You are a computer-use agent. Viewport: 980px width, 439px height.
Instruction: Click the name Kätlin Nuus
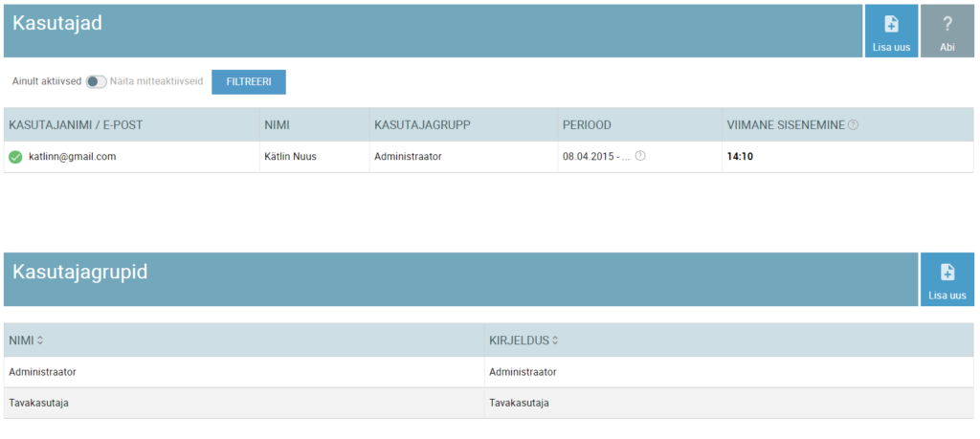coord(290,157)
